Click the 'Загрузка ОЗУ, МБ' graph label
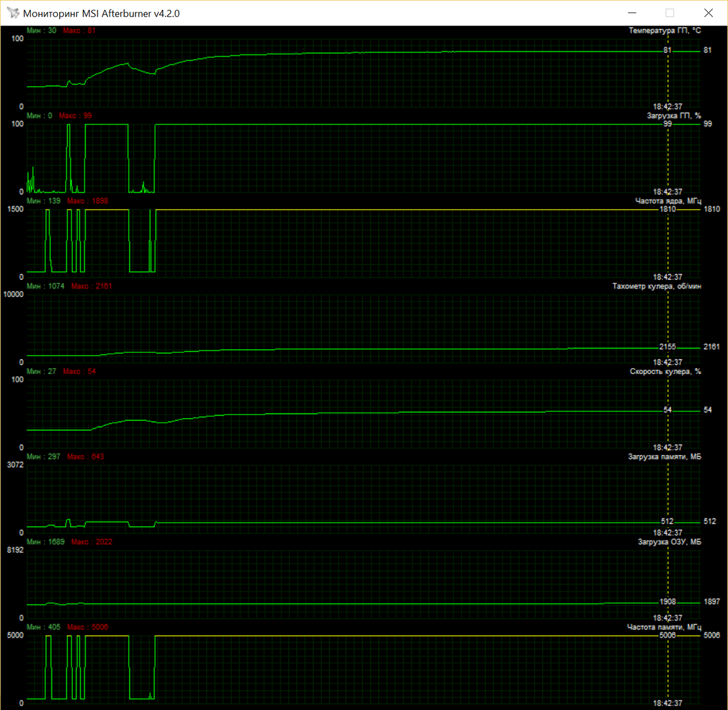The height and width of the screenshot is (710, 728). pos(669,542)
